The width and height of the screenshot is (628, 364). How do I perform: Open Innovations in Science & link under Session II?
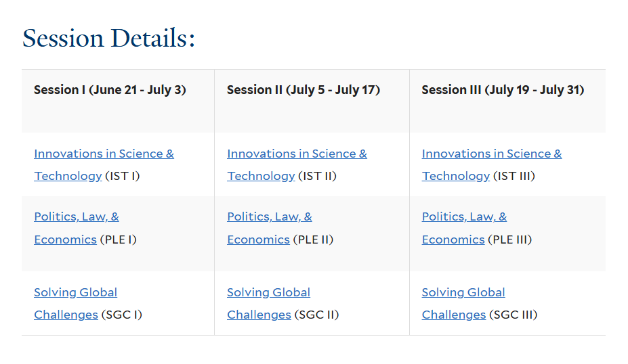pos(297,154)
